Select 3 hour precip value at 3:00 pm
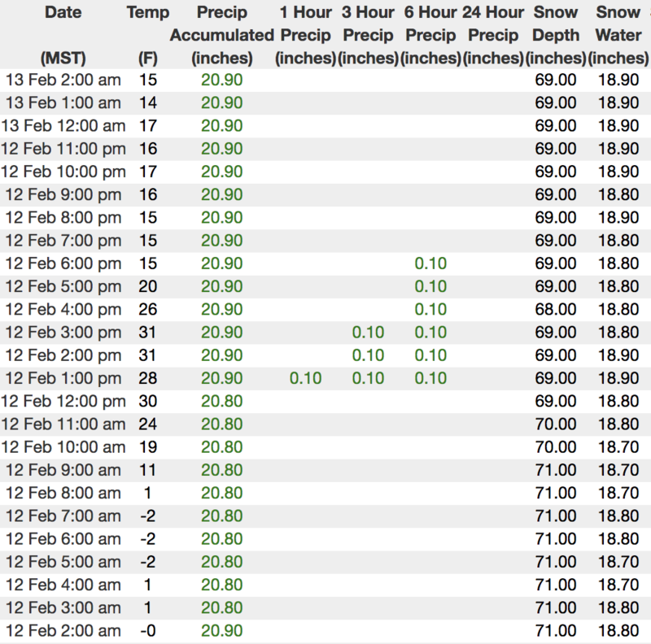This screenshot has width=651, height=644. click(368, 332)
